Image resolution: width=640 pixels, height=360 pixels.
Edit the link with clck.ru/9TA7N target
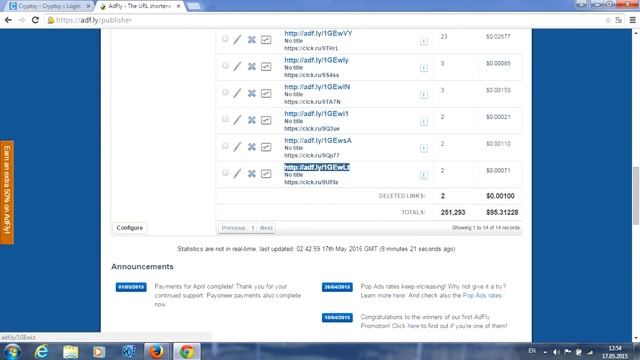pyautogui.click(x=237, y=93)
